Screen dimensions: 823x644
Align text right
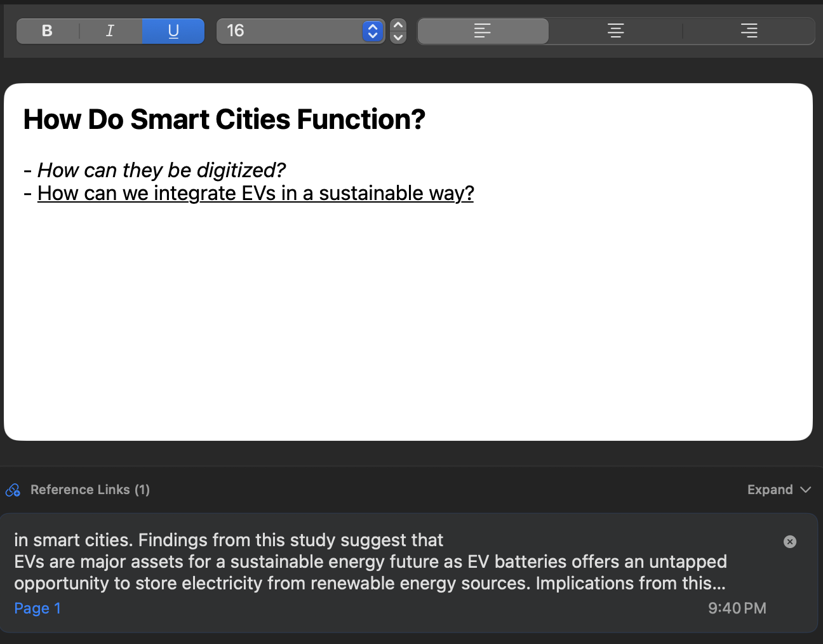(x=749, y=30)
